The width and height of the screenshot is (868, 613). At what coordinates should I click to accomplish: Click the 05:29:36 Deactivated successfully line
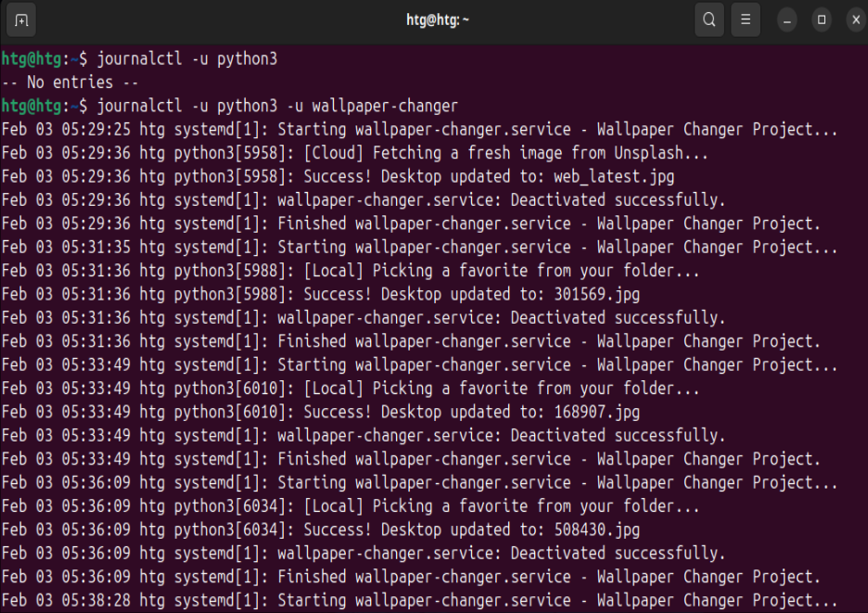[364, 200]
